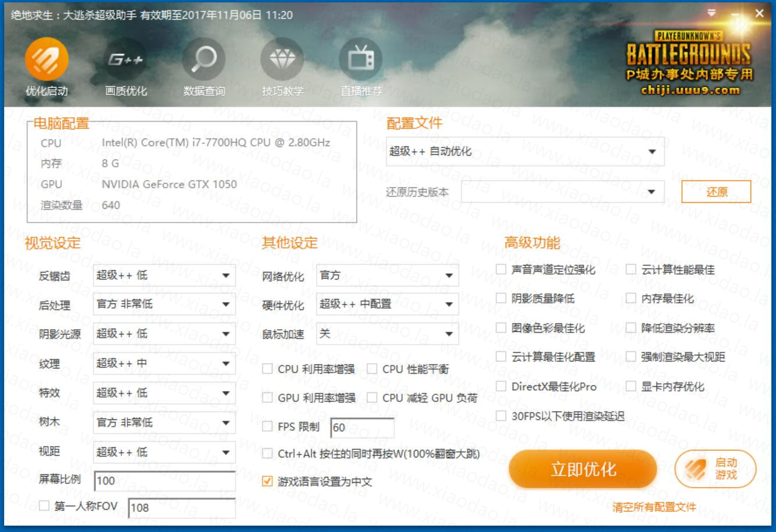The image size is (776, 532).
Task: Select the 渲染数量 value 640
Action: 111,205
